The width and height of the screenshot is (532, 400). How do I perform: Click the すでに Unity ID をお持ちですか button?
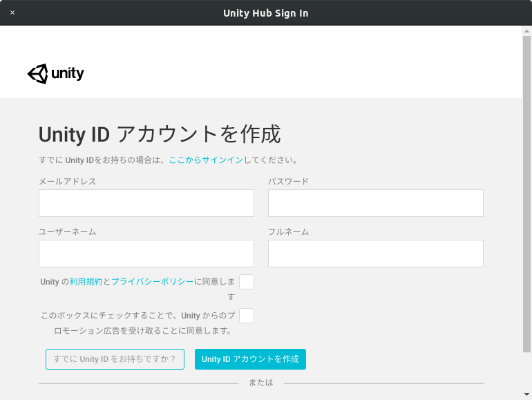pyautogui.click(x=115, y=359)
